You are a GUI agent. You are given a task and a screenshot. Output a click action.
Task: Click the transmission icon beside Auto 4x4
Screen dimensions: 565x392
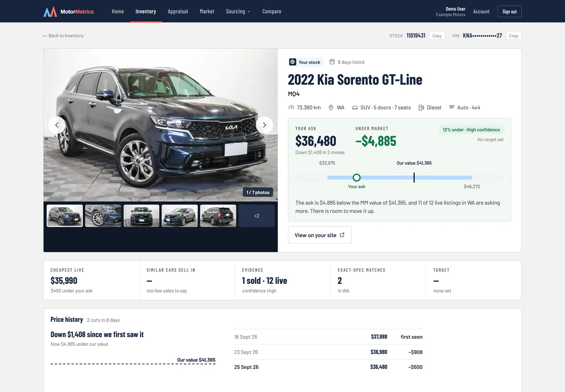tap(452, 107)
